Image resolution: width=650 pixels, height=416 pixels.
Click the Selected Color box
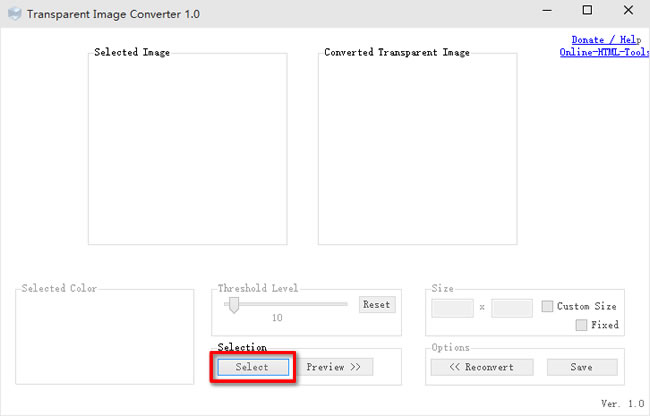(104, 337)
